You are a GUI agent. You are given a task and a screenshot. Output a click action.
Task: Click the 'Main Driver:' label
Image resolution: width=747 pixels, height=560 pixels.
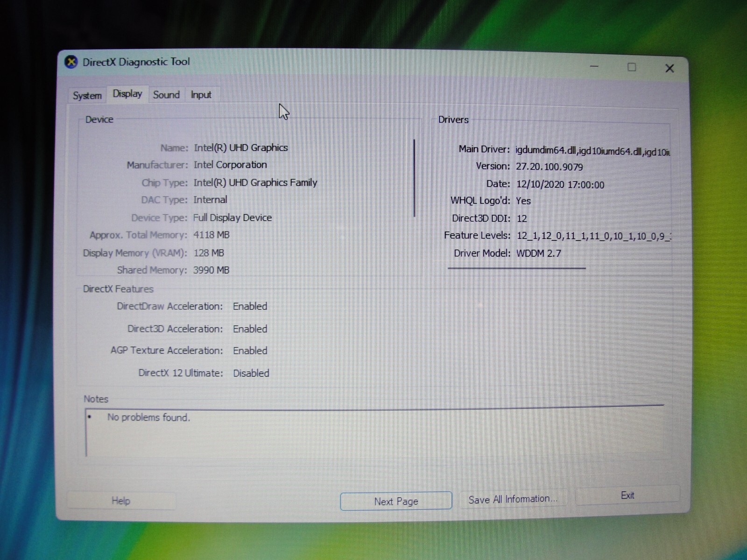pos(484,149)
